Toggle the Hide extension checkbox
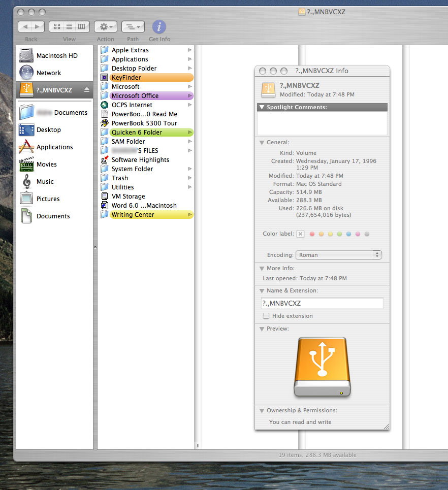This screenshot has width=448, height=490. coord(266,316)
